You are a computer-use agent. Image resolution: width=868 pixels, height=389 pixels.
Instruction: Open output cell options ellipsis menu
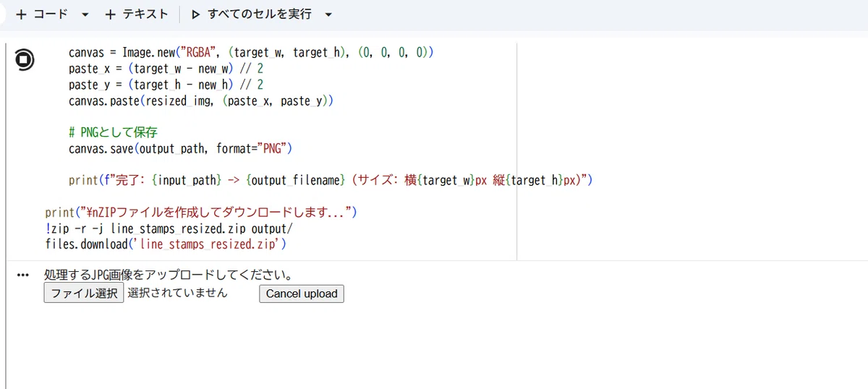pos(22,275)
